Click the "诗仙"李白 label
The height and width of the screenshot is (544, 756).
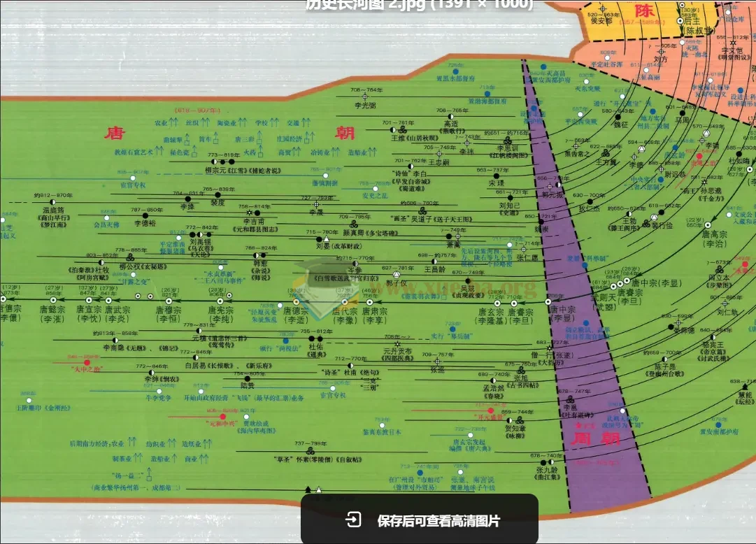tap(411, 173)
